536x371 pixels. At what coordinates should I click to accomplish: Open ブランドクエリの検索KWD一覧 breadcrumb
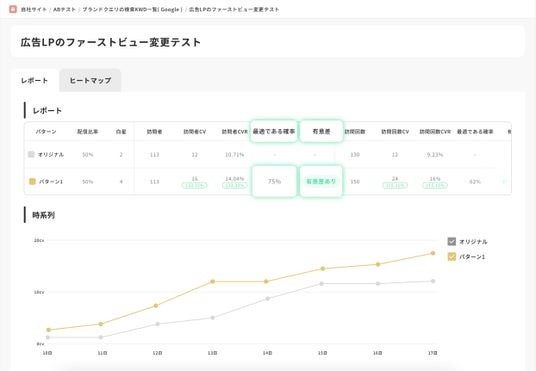coord(132,10)
